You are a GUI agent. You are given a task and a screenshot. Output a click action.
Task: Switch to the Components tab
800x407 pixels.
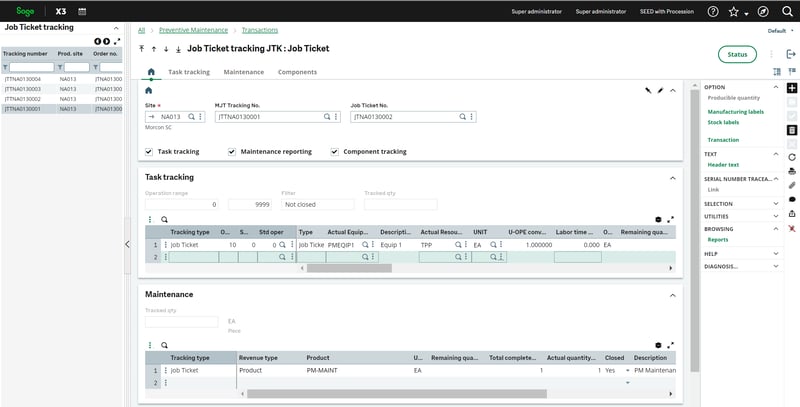(x=297, y=72)
